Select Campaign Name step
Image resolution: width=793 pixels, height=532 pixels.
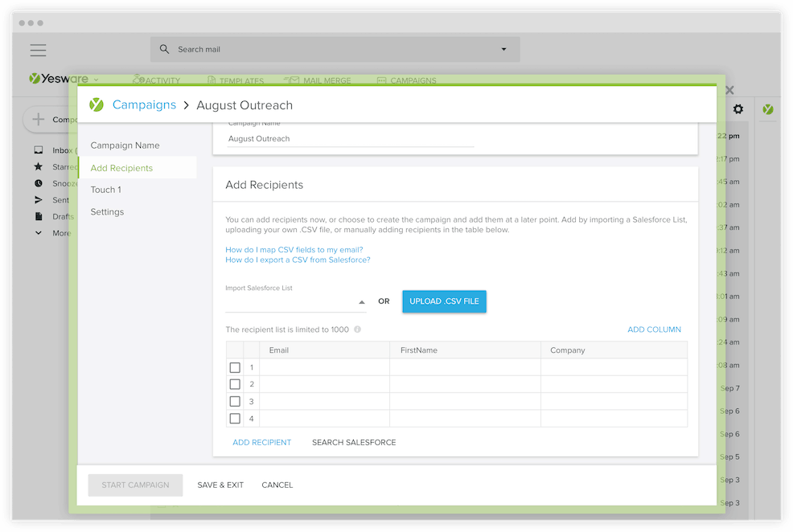(x=125, y=145)
